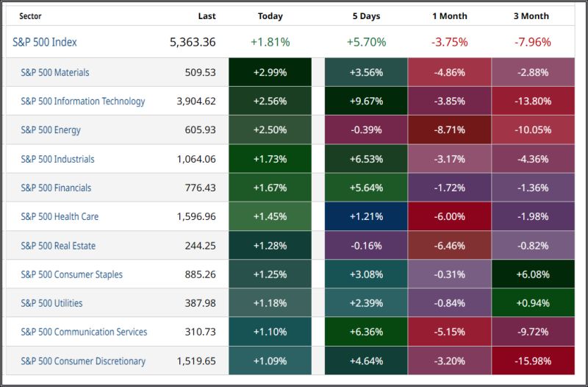Screen dimensions: 588x387
Task: Open the S&P 500 Industrials sector link
Action: 57,159
